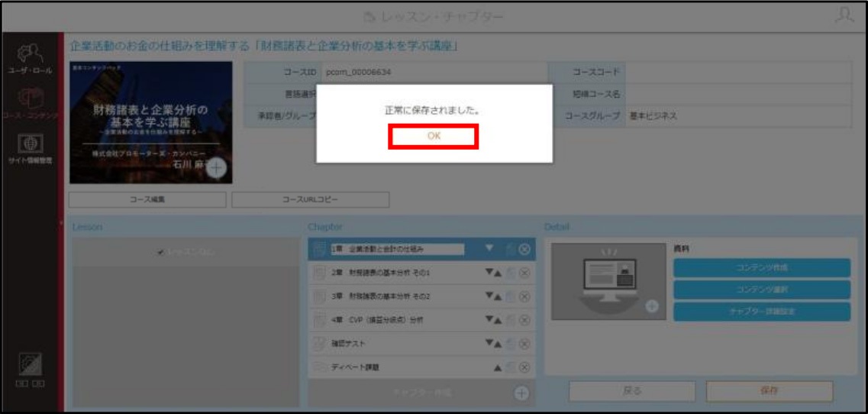Move chapter 2章 down with its down arrow

tap(489, 273)
